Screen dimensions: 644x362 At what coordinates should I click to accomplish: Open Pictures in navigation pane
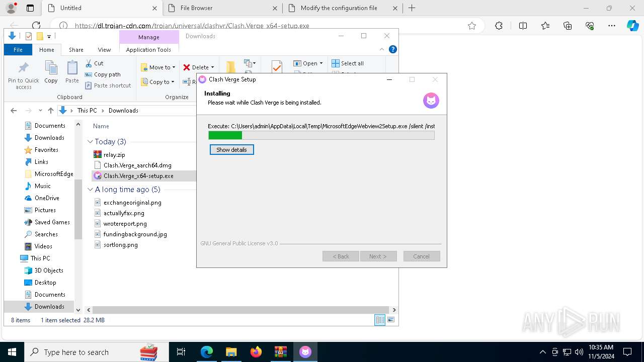[45, 210]
